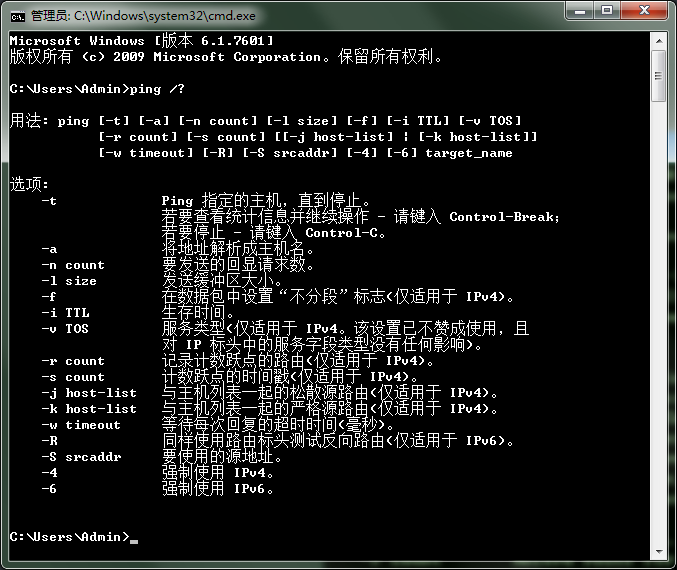Viewport: 677px width, 570px height.
Task: Click the '-w timeout' option in list
Action: coord(81,425)
